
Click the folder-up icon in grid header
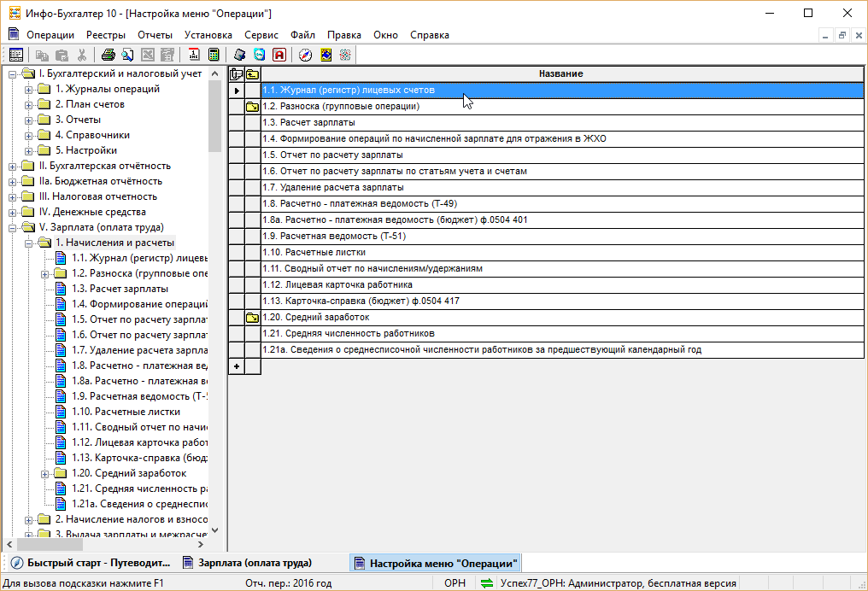252,74
